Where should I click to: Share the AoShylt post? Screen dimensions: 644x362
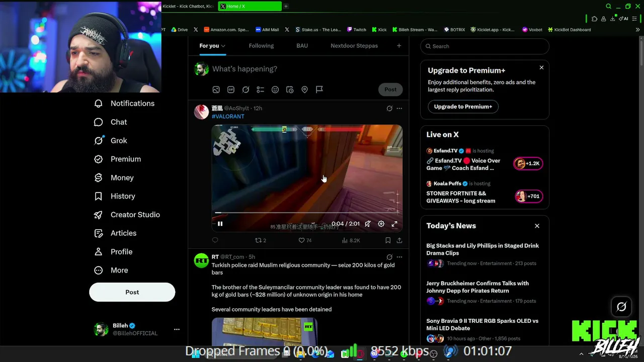(399, 240)
